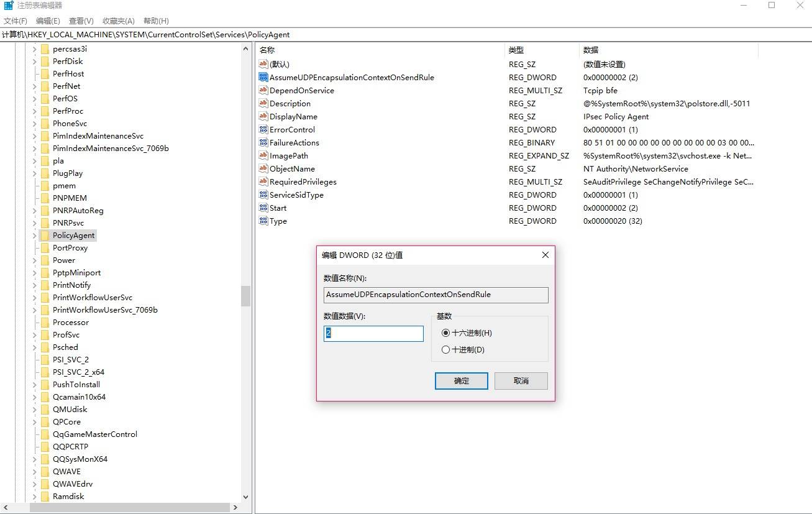Screen dimensions: 812x514
Task: Click the REG_MULTI_SZ icon beside RequiredPrivileges
Action: [263, 181]
